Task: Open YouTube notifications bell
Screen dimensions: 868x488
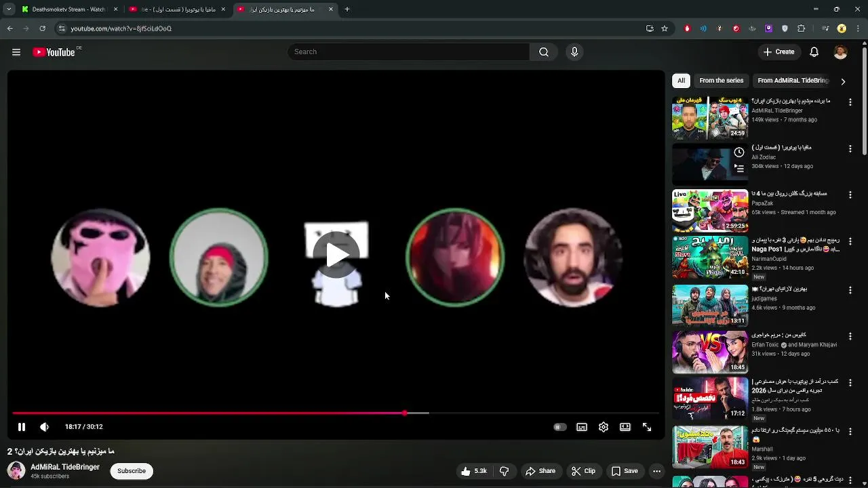Action: tap(814, 52)
